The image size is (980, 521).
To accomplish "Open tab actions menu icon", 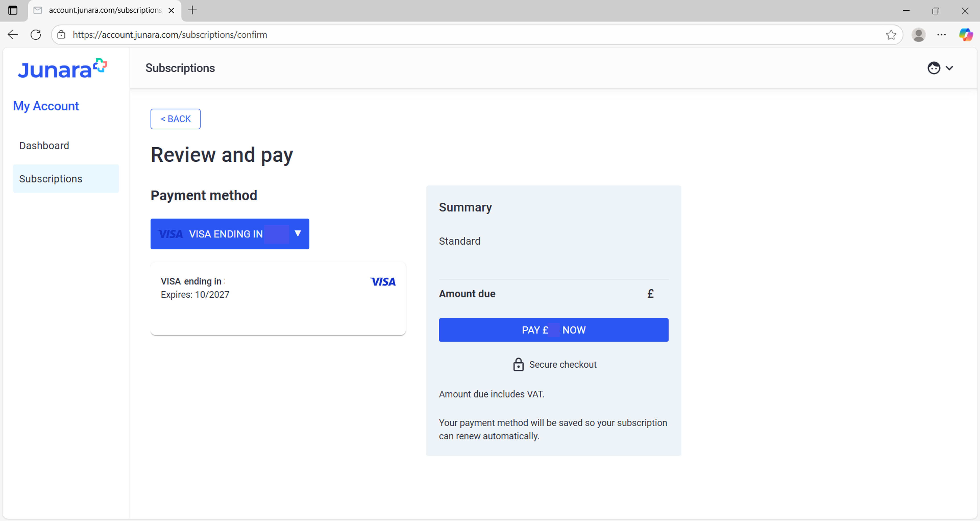I will (x=12, y=10).
